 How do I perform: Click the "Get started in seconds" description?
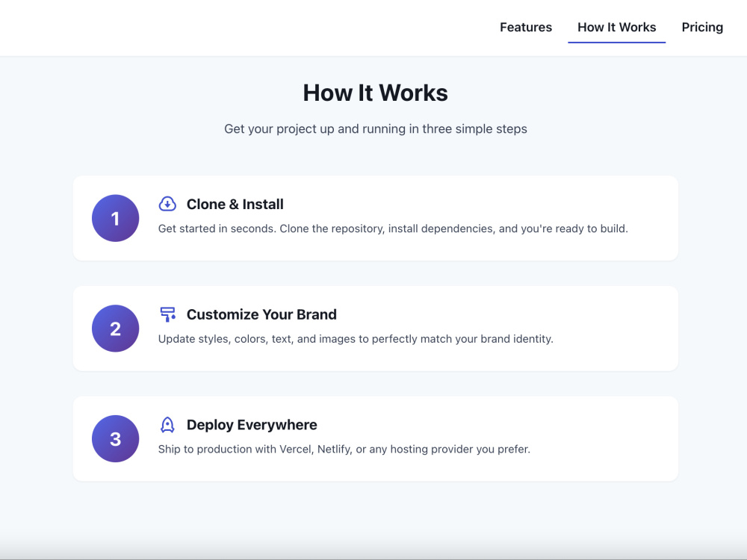393,228
